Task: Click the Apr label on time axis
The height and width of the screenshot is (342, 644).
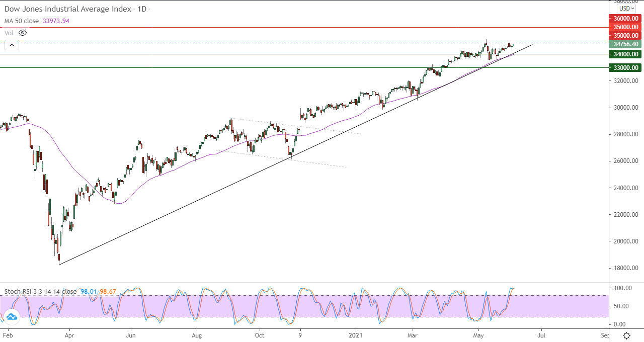Action: point(69,334)
